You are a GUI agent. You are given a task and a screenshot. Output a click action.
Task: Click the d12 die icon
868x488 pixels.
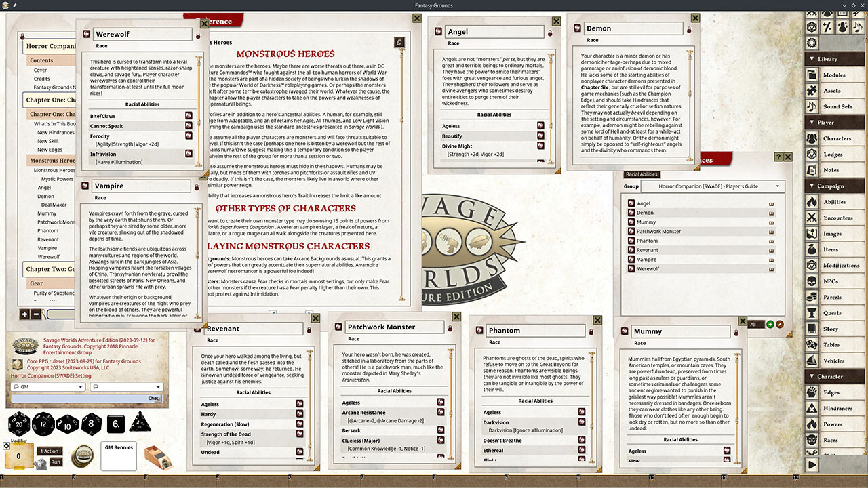coord(43,425)
